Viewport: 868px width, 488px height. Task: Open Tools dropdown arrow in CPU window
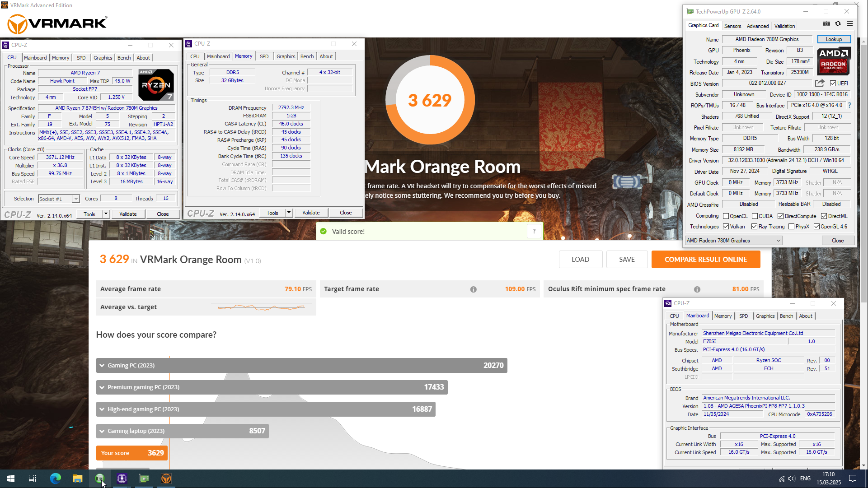click(x=106, y=214)
